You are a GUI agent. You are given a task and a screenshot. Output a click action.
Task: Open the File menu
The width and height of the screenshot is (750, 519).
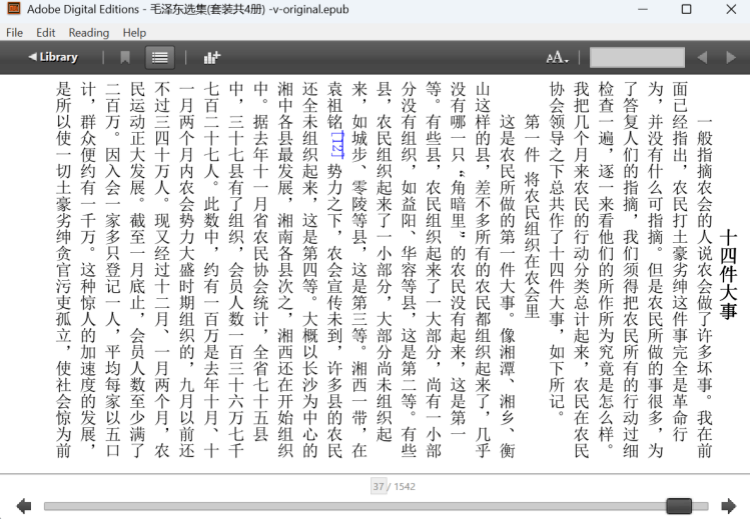point(14,33)
